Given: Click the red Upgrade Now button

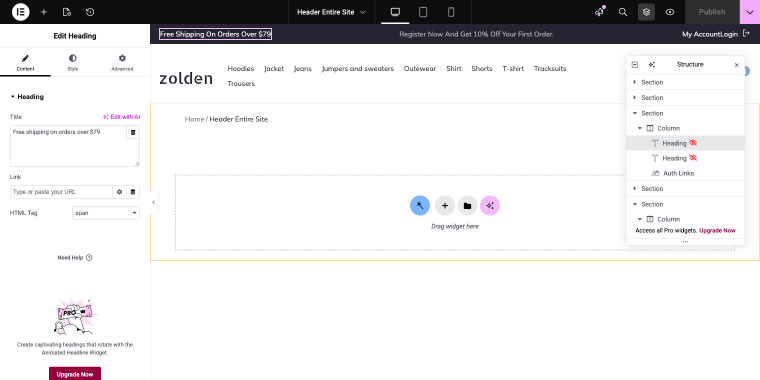Looking at the screenshot, I should 75,374.
